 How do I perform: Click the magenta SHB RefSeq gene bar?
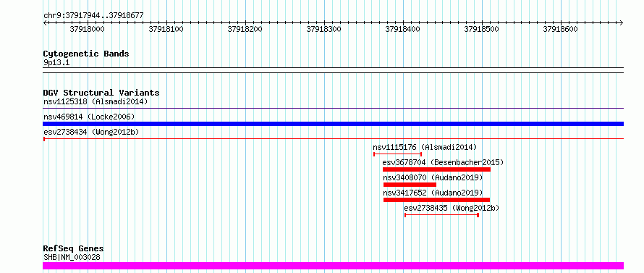point(333,266)
